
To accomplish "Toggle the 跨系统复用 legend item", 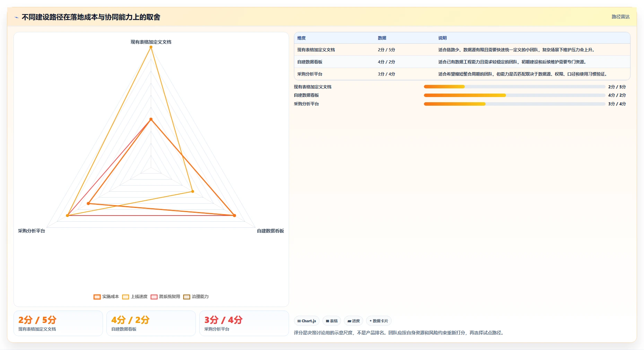I will click(x=165, y=297).
